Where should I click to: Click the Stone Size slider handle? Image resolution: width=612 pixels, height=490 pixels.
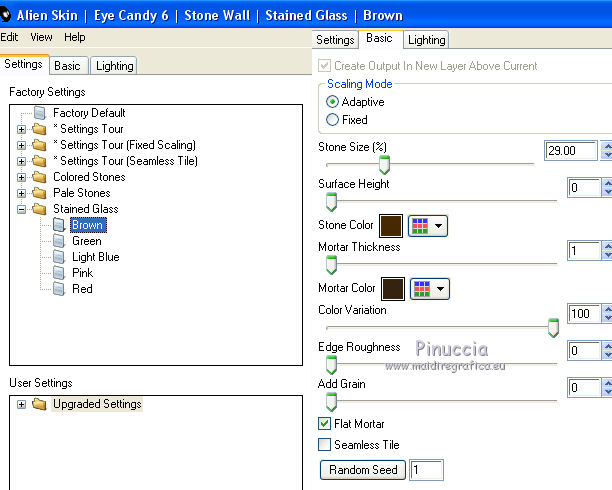[x=384, y=165]
